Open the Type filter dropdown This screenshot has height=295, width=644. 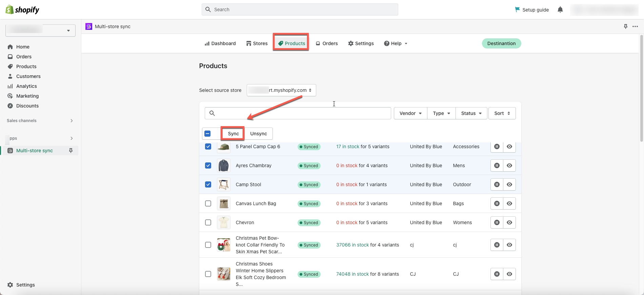coord(441,113)
